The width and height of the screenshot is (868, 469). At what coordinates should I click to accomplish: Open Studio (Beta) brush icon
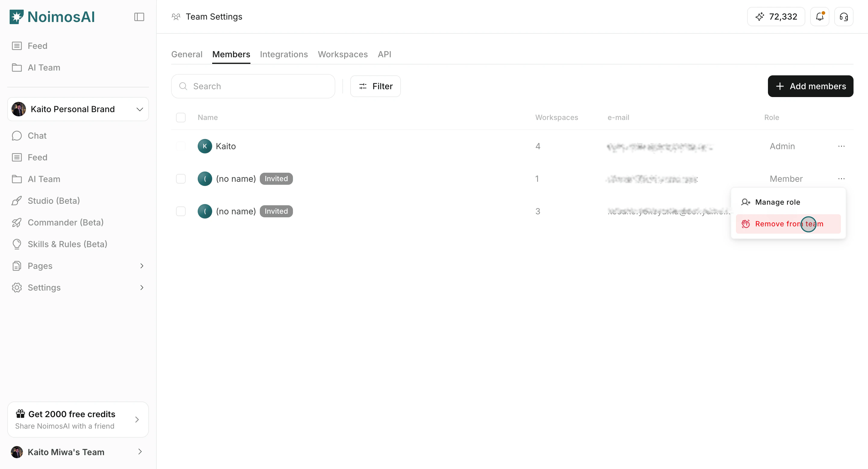(x=17, y=201)
